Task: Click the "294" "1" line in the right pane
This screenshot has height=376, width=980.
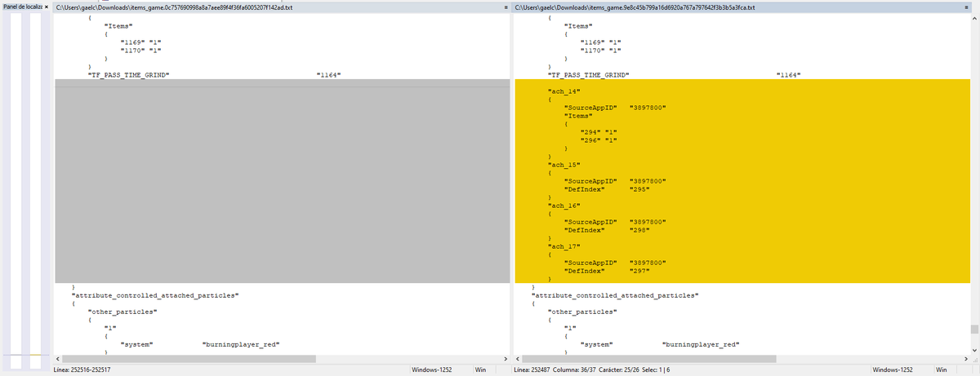Action: 598,132
